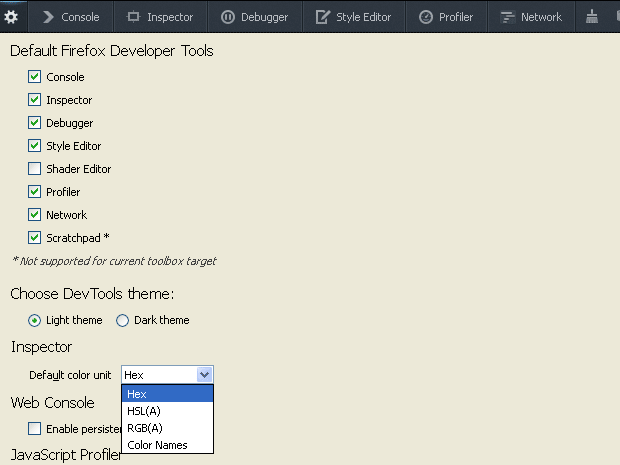Choose Color Names in color unit list
The image size is (620, 465).
[x=167, y=445]
